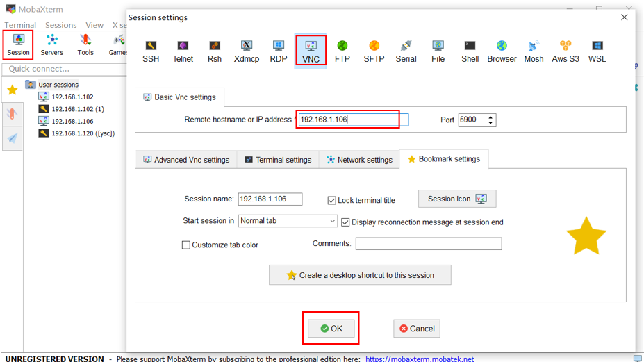Select the 192.168.1.102 VNC session
Screen dimensions: 644x362
(x=66, y=97)
